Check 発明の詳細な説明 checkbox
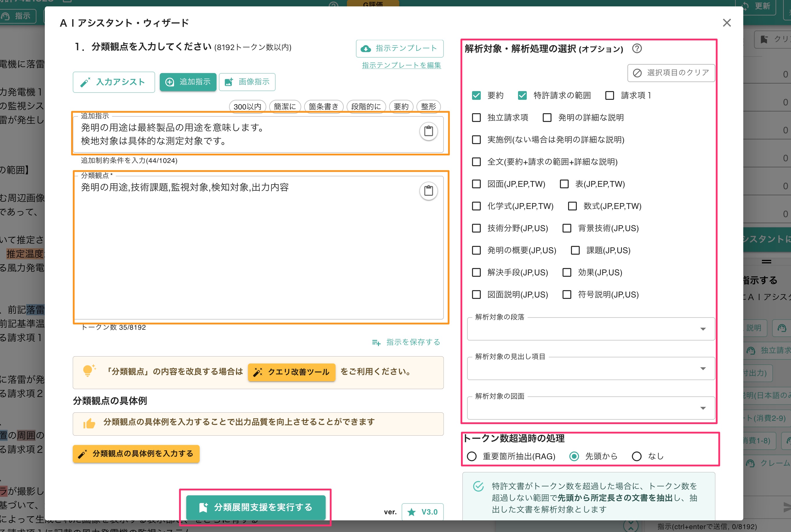 point(547,117)
